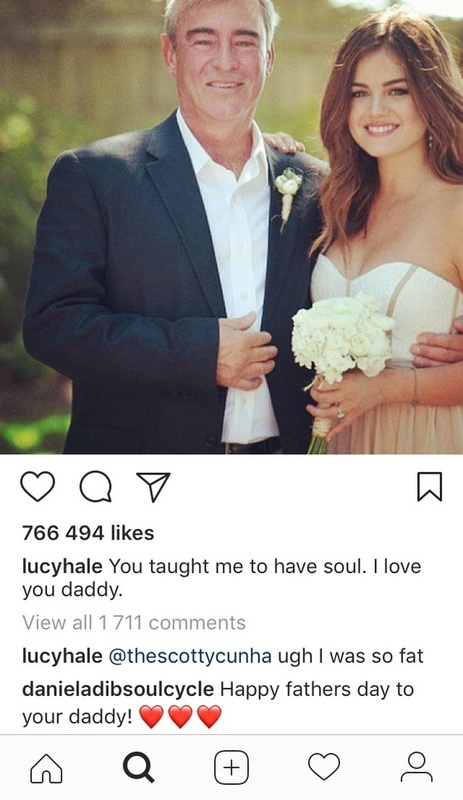Like the post with the heart icon
Screen dimensions: 463x800
(x=37, y=486)
